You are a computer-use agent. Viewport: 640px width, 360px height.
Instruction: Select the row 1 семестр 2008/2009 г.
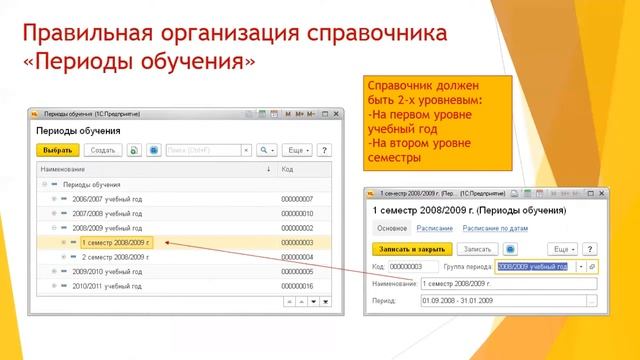184,242
